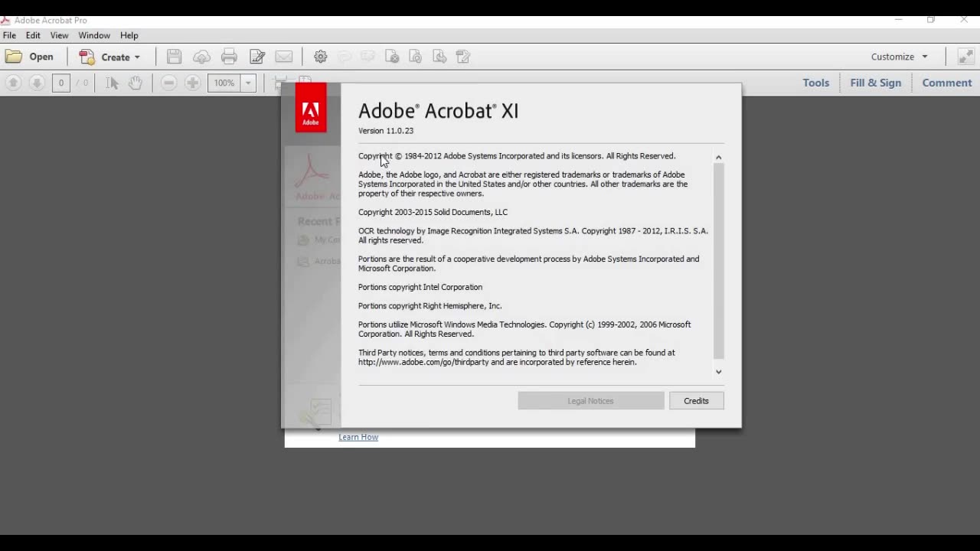
Task: Click the zoom out minus icon
Action: [x=169, y=83]
